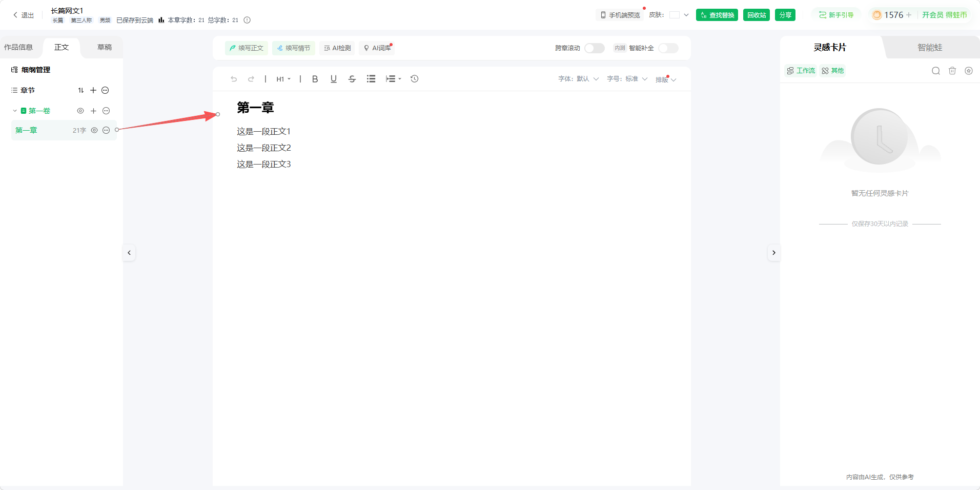Image resolution: width=980 pixels, height=490 pixels.
Task: Click 开会员 得蛙币 link
Action: click(944, 15)
